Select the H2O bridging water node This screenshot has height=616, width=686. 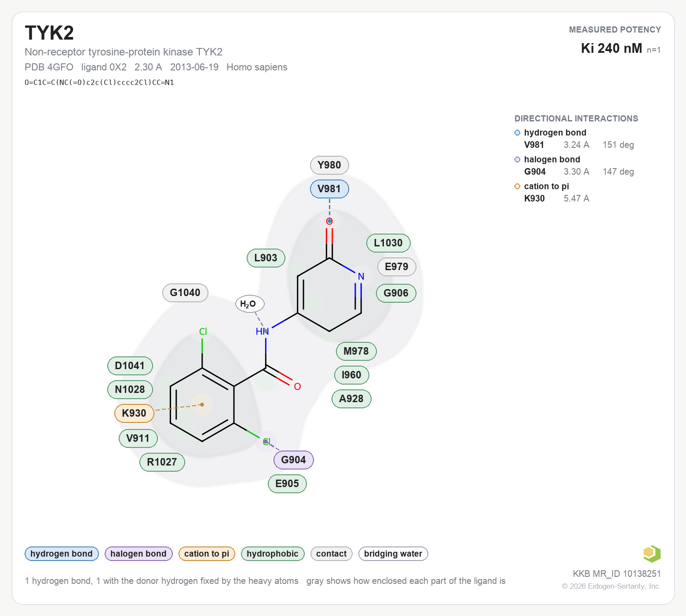(x=250, y=304)
